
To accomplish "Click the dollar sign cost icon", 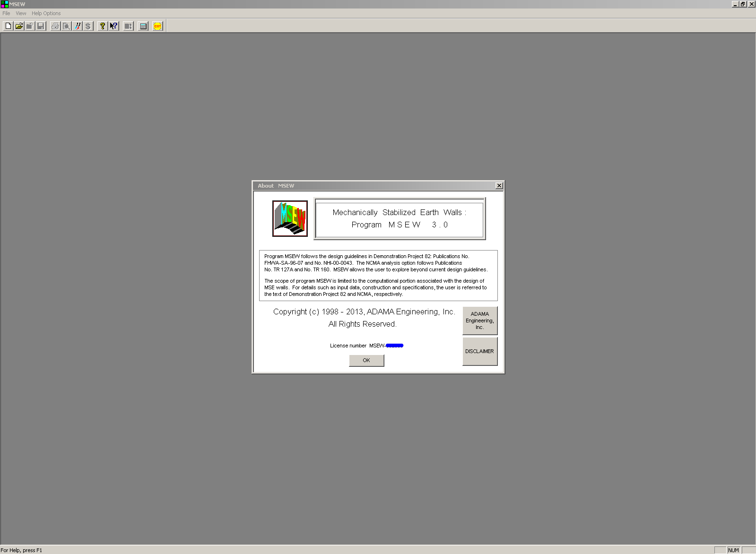I will (x=88, y=26).
